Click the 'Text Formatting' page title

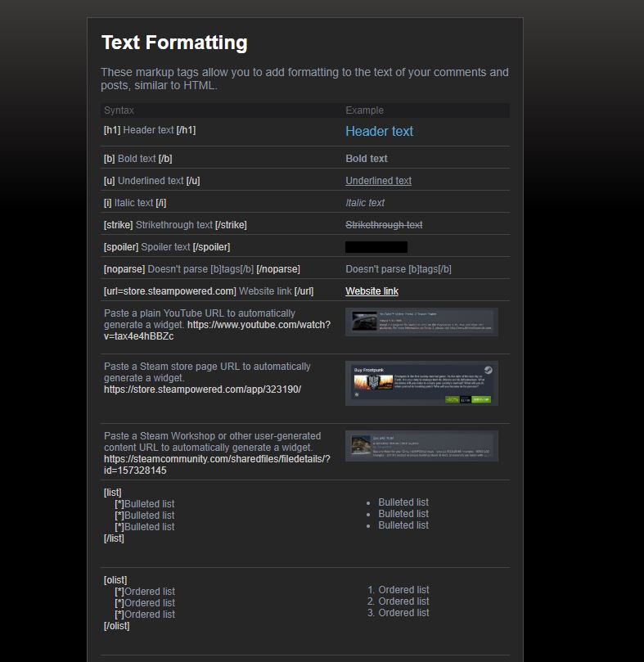pos(174,43)
